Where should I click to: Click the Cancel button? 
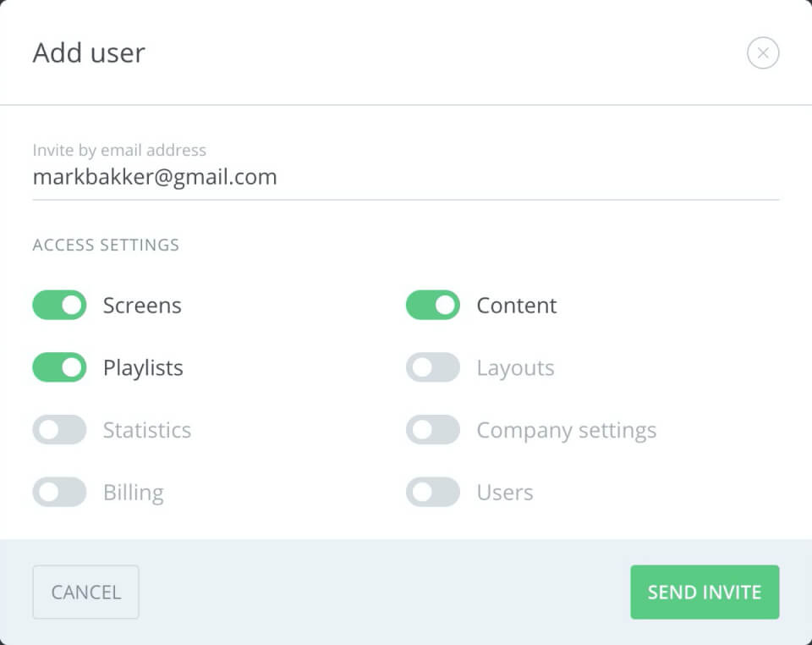(86, 593)
